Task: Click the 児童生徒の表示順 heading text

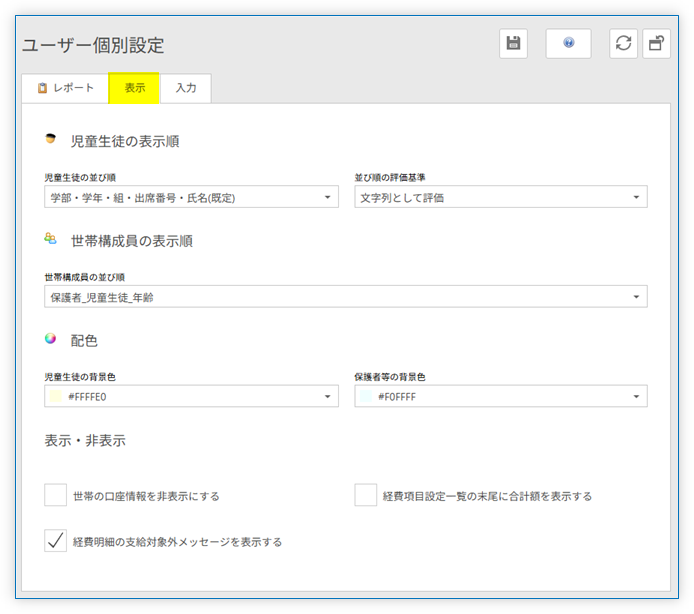Action: 125,142
